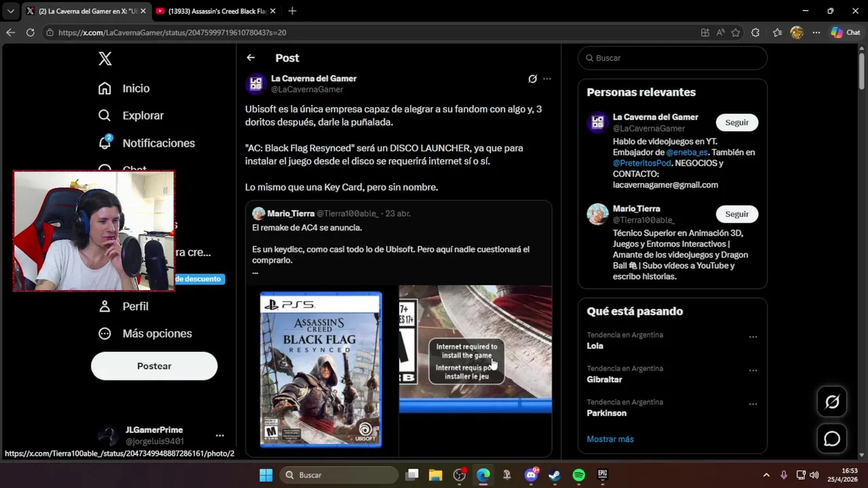Viewport: 868px width, 488px height.
Task: Close the YouTube Assassin's Creed tab
Action: (x=274, y=11)
